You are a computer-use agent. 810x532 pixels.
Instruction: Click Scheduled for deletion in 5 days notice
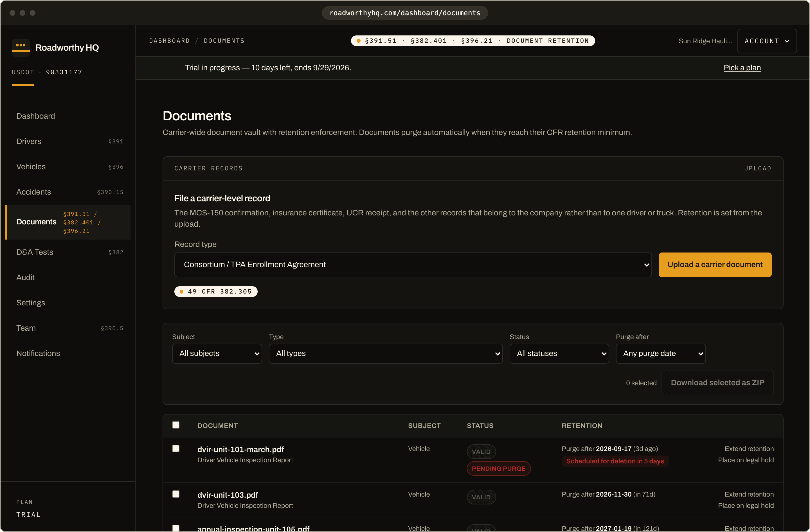[615, 461]
